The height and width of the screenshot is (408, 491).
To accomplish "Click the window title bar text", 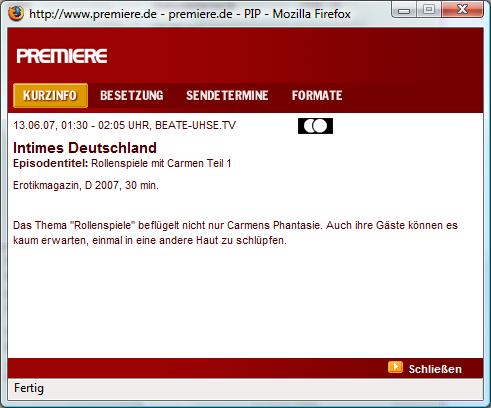I will coord(190,14).
